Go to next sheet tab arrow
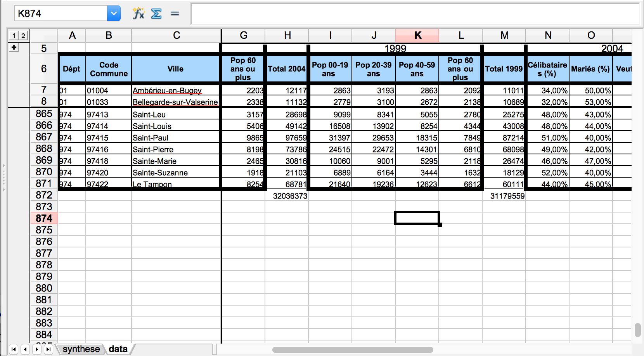The width and height of the screenshot is (644, 356). (x=37, y=349)
